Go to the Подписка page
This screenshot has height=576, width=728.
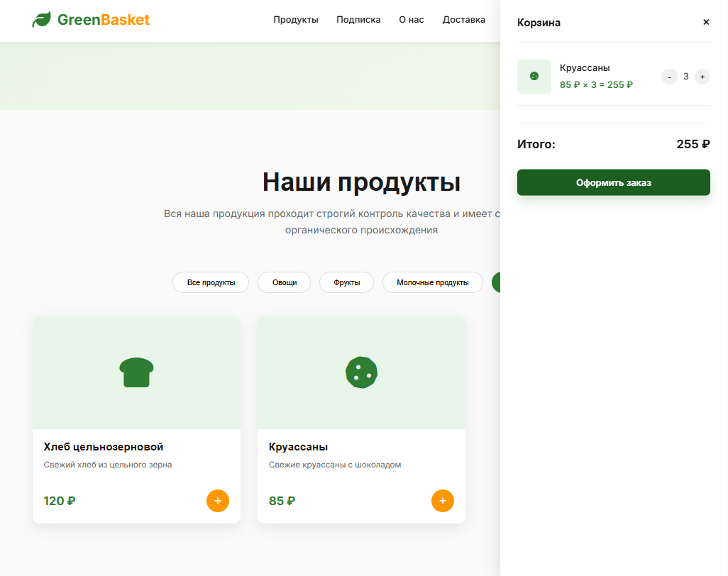click(358, 19)
